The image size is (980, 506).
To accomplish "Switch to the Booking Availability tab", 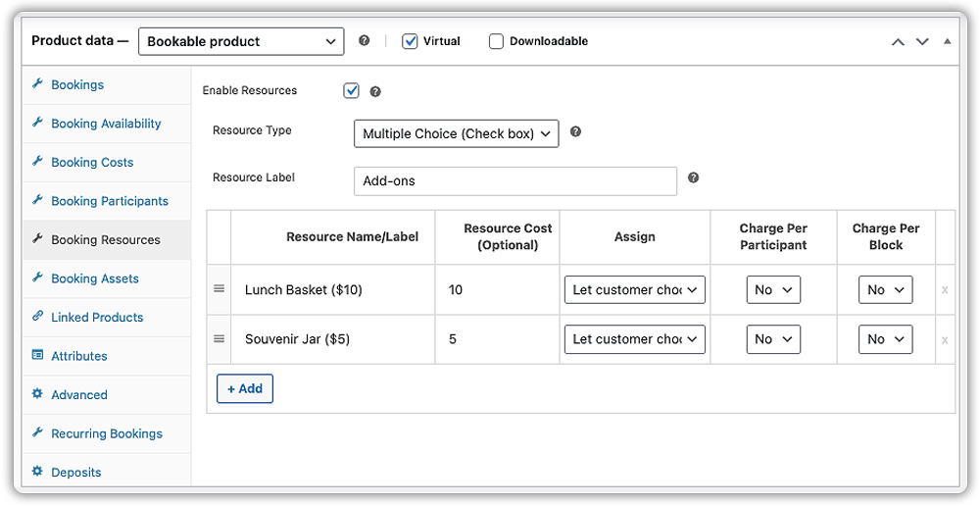I will tap(106, 124).
